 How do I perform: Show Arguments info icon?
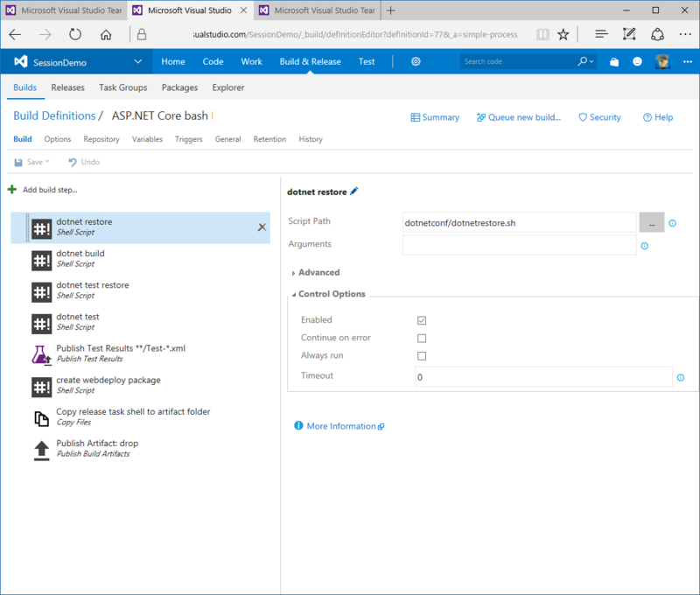645,246
